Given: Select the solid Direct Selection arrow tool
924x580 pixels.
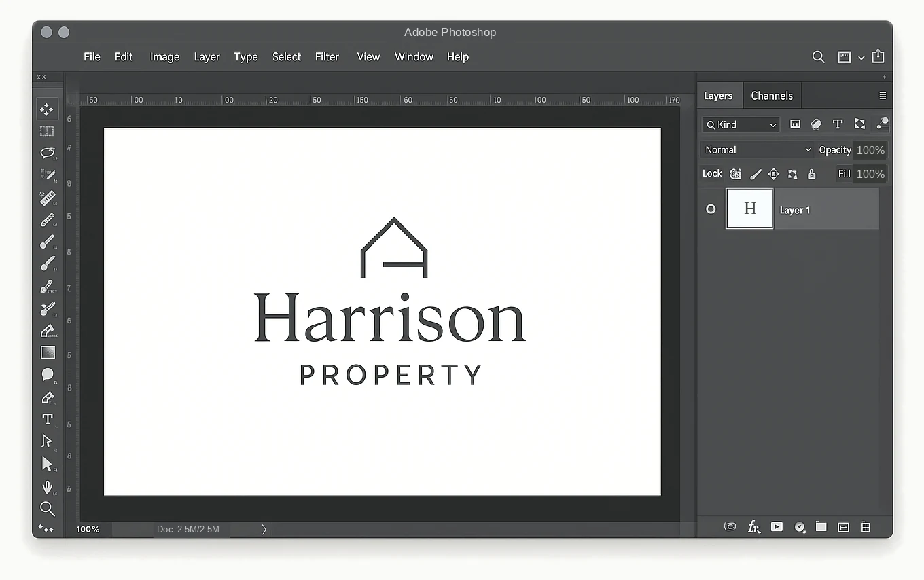Looking at the screenshot, I should coord(47,464).
